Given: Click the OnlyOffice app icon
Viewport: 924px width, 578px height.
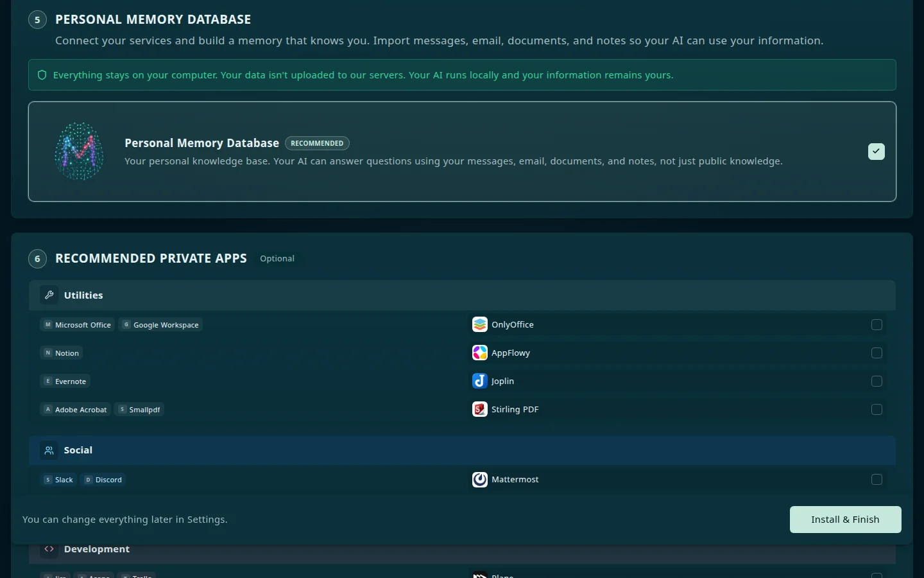Looking at the screenshot, I should [x=480, y=325].
